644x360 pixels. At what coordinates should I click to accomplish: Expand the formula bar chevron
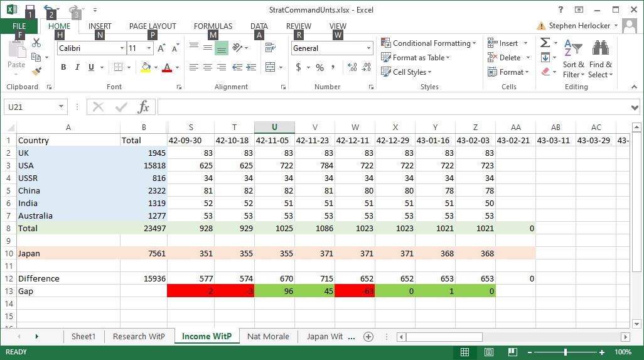[x=635, y=107]
